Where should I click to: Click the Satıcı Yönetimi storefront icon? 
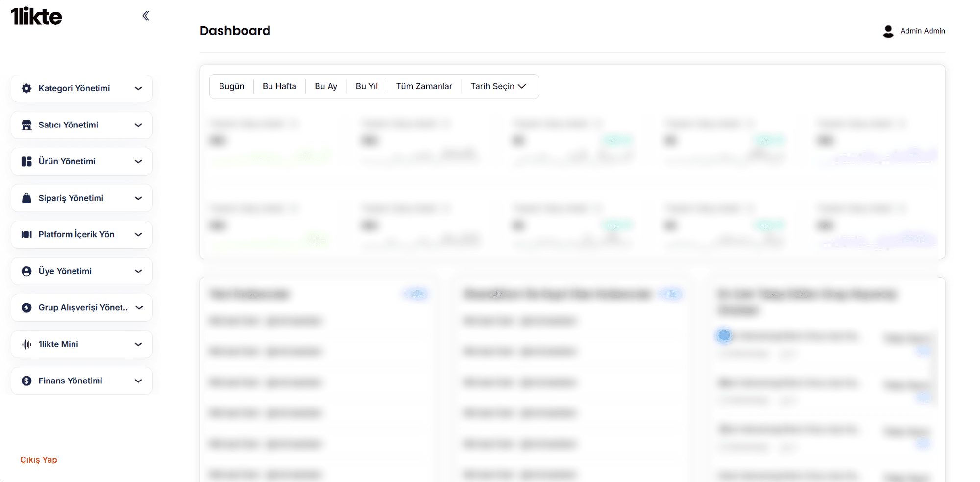tap(26, 125)
